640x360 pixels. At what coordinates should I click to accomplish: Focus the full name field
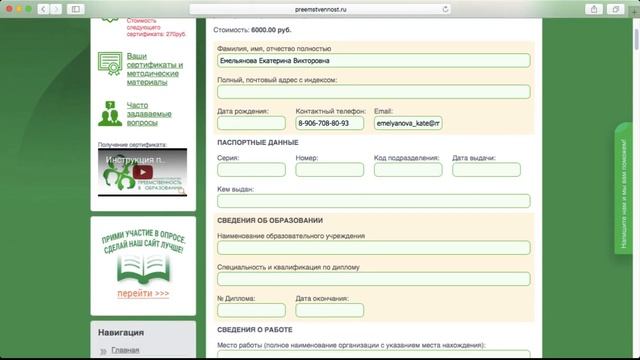(x=373, y=60)
